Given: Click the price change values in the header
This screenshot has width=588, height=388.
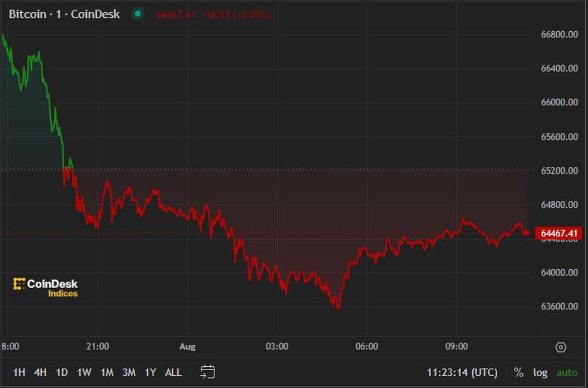Looking at the screenshot, I should point(213,15).
